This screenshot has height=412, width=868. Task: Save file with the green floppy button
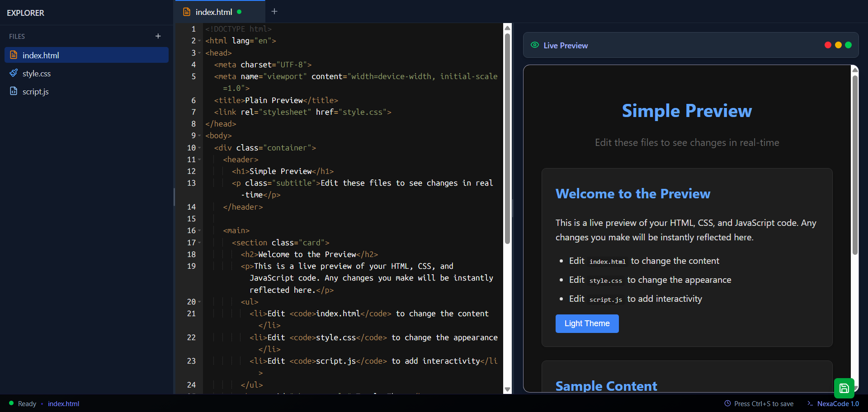[x=844, y=388]
